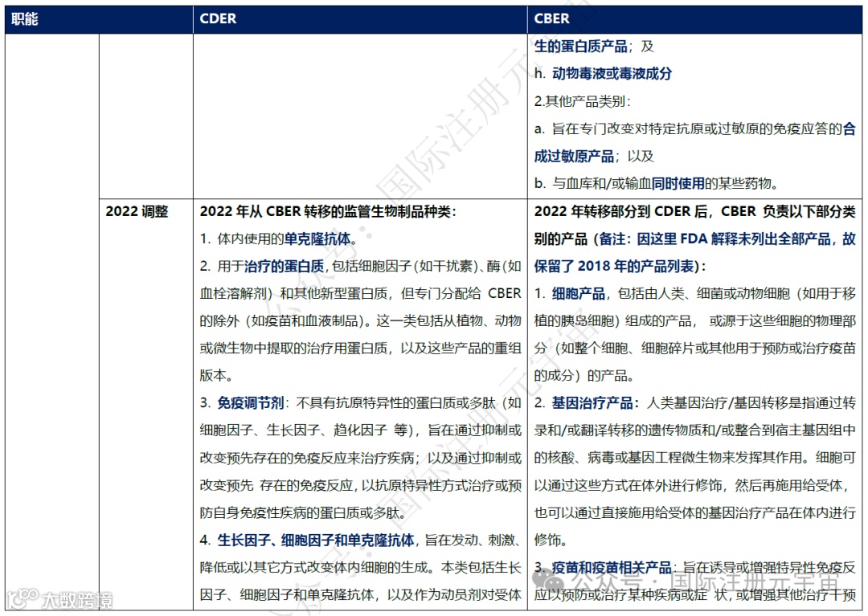Viewport: 868px width, 616px height.
Task: Click the CDER column header
Action: pyautogui.click(x=218, y=18)
